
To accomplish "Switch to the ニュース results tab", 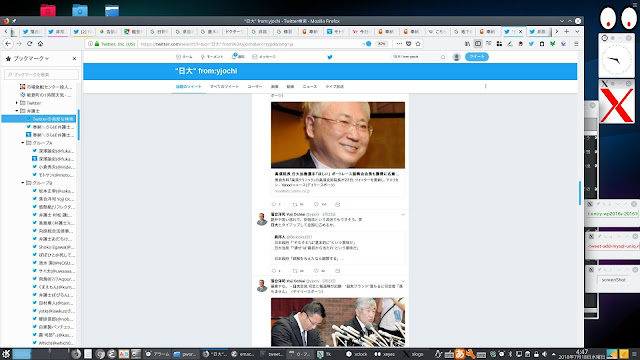I will click(x=309, y=87).
